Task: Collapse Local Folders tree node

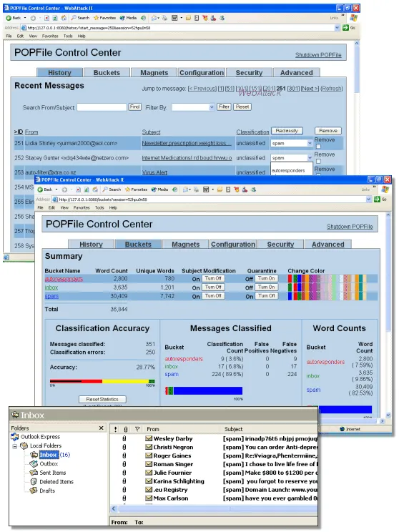Action: (x=15, y=445)
